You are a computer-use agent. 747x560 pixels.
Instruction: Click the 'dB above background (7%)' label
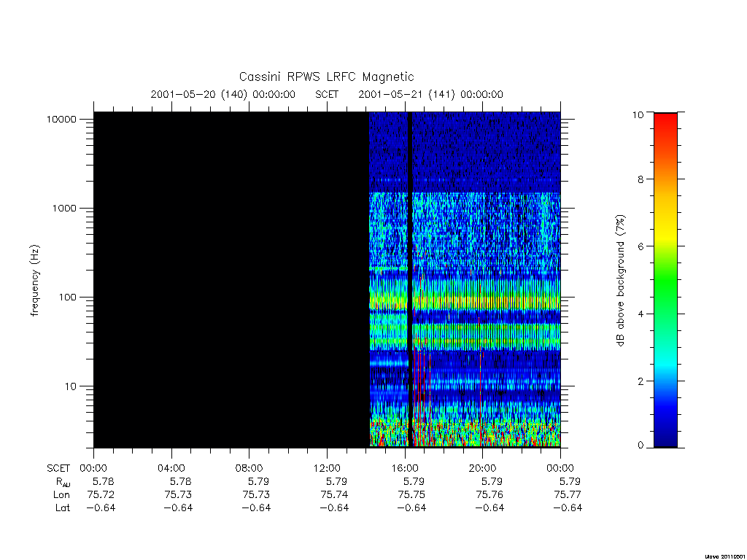pyautogui.click(x=620, y=281)
